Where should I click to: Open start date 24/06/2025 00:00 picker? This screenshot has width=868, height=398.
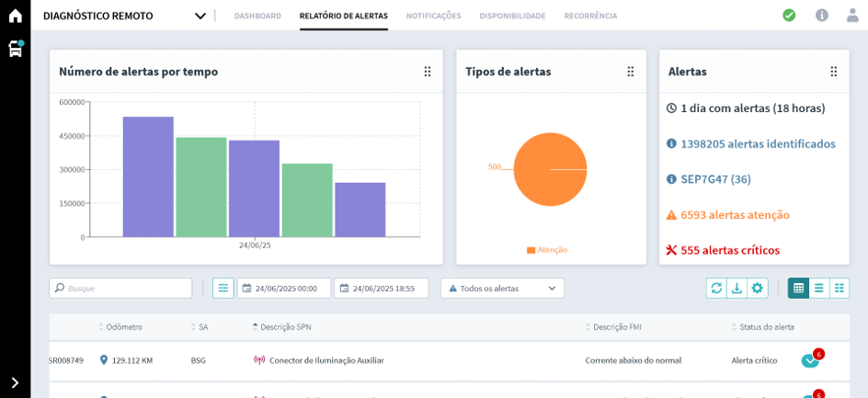point(284,289)
